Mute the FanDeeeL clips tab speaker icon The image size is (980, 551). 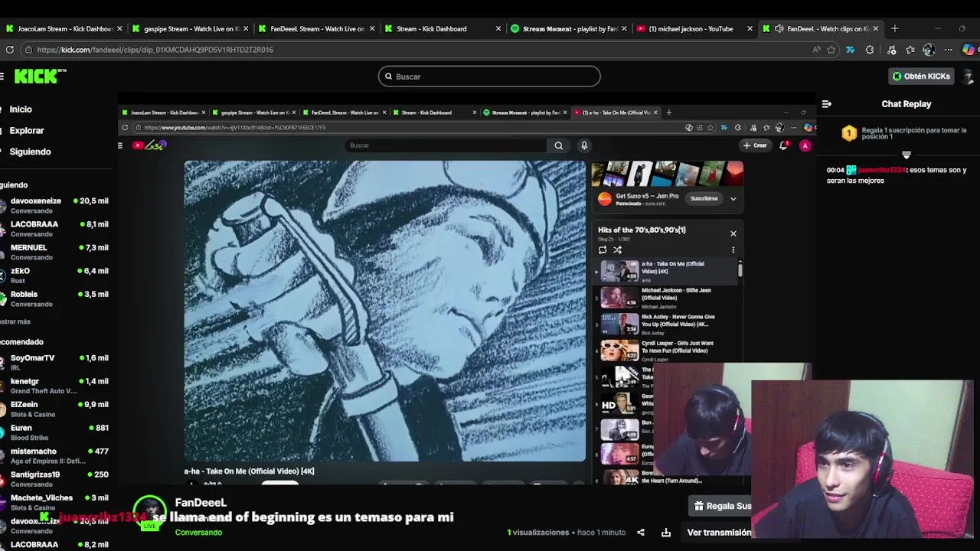click(x=779, y=28)
